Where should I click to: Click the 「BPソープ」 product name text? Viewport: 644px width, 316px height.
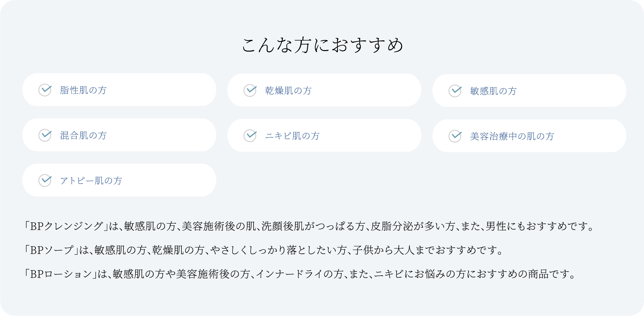click(x=51, y=250)
